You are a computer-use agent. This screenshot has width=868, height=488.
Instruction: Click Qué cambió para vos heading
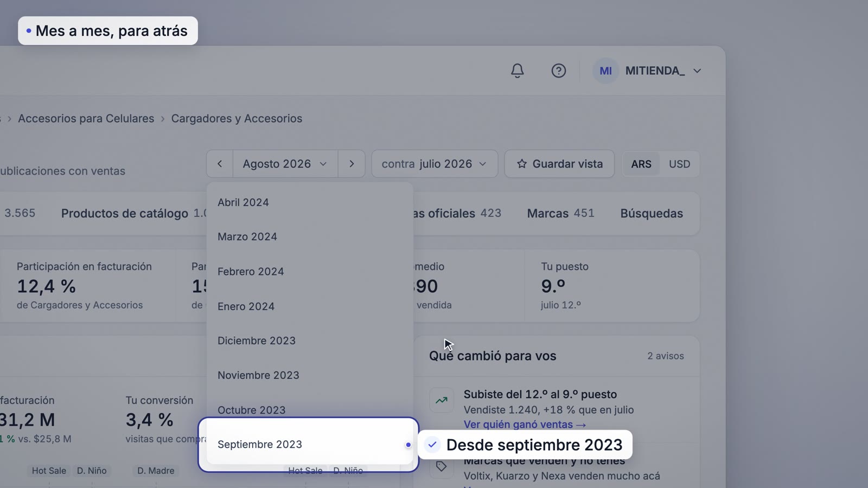coord(493,356)
